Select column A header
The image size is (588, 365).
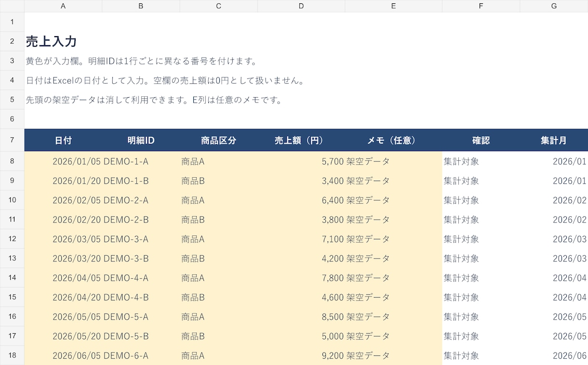pos(63,6)
